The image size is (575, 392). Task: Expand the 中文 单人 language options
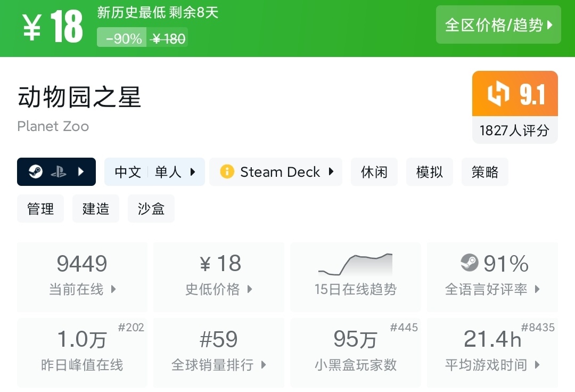coord(154,172)
